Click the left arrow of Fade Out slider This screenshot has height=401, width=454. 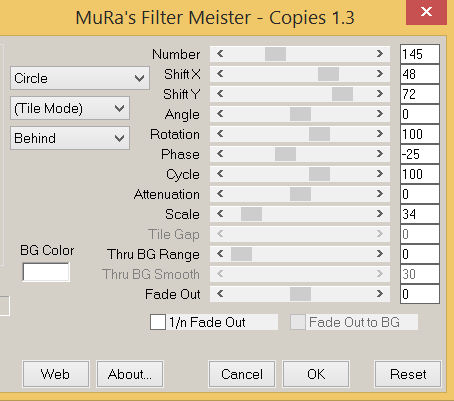coord(220,294)
